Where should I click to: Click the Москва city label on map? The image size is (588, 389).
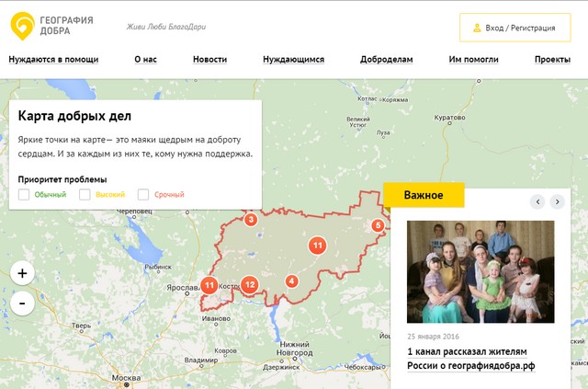pos(127,378)
